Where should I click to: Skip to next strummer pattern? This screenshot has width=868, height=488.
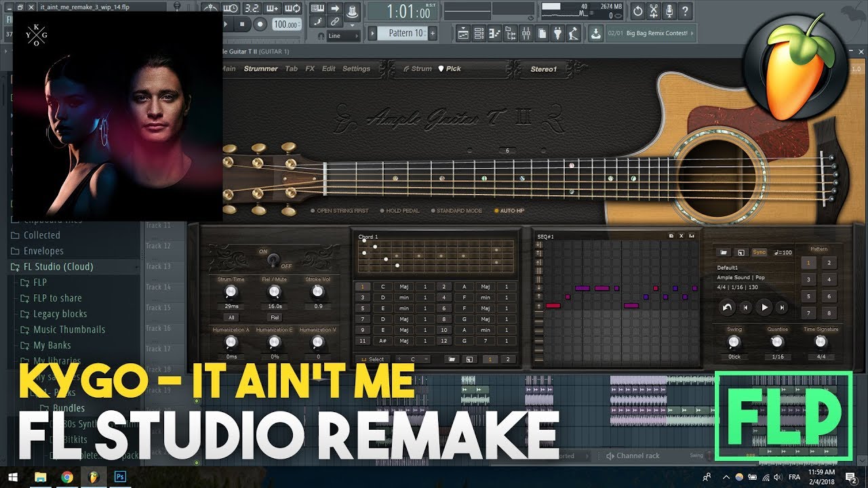tap(782, 307)
